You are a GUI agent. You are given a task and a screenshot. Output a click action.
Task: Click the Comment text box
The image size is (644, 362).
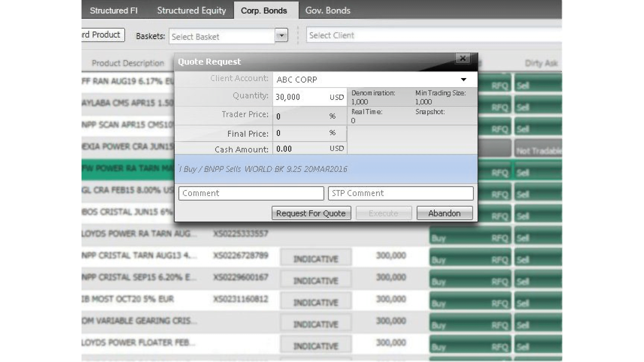[251, 193]
